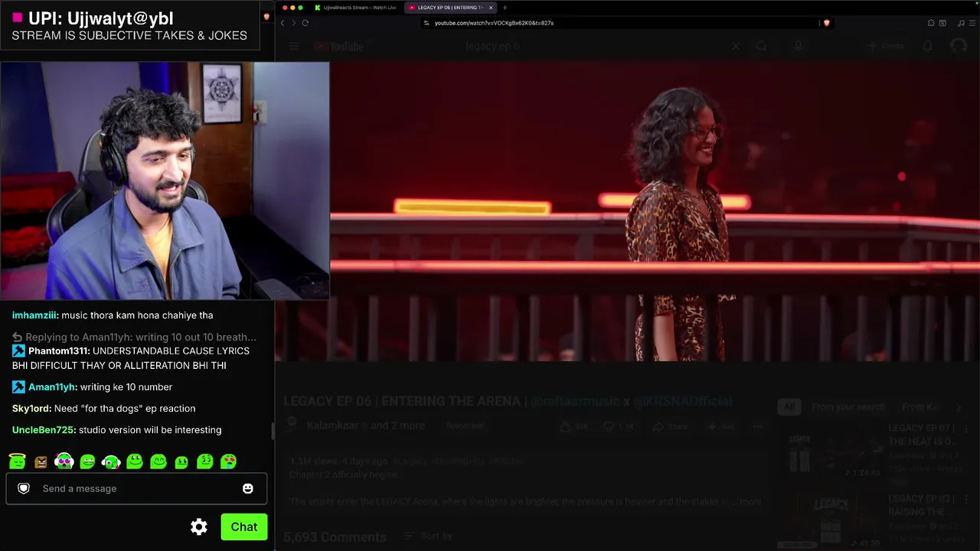Click the 5,693 Comments heading
This screenshot has width=980, height=551.
335,537
